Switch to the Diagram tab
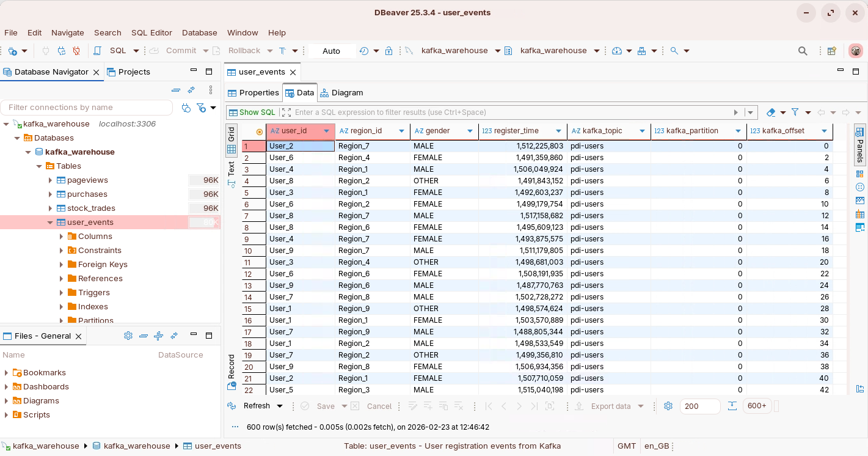The height and width of the screenshot is (456, 868). [341, 93]
